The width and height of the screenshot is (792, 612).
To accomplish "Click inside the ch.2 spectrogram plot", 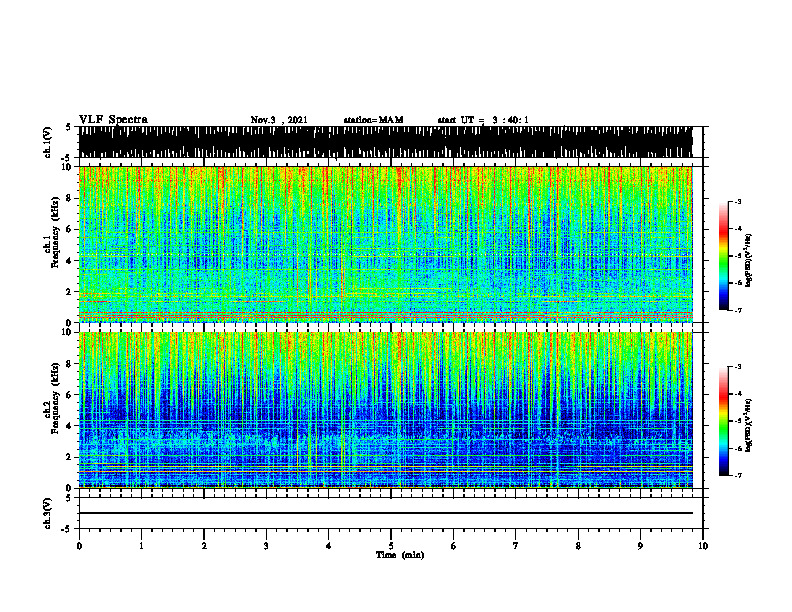I will pos(385,410).
